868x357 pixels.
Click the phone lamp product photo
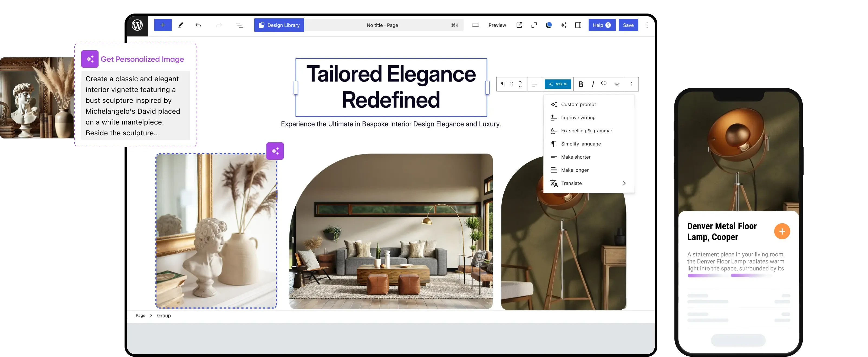[x=738, y=152]
